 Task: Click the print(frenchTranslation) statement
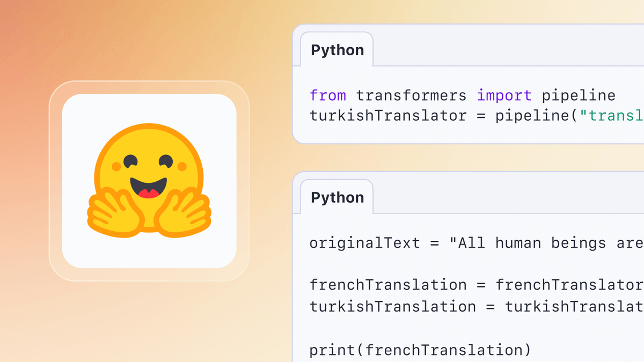(x=420, y=350)
